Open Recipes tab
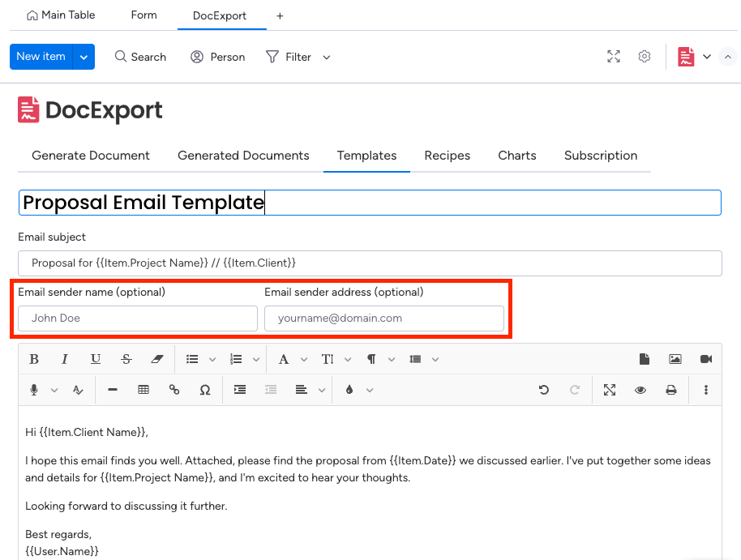Viewport: 741px width, 560px height. point(447,156)
